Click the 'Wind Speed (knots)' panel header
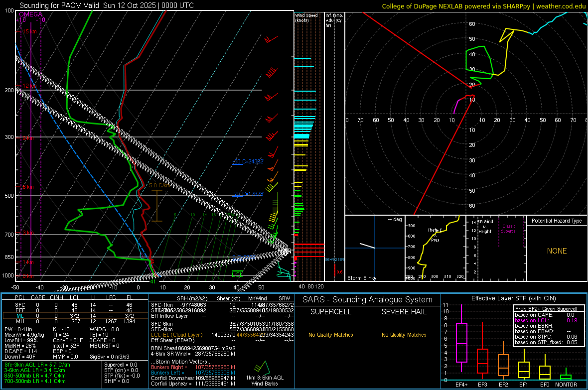588x390 pixels. [x=306, y=17]
